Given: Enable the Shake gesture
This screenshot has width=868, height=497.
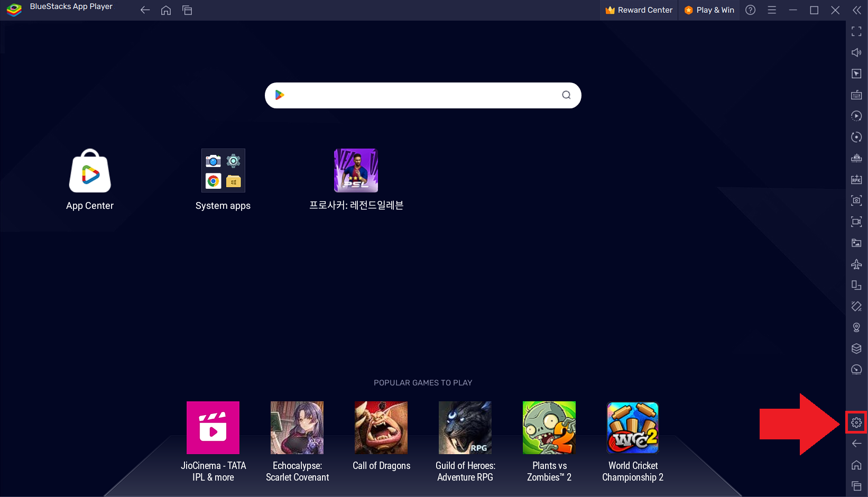Looking at the screenshot, I should (x=856, y=306).
